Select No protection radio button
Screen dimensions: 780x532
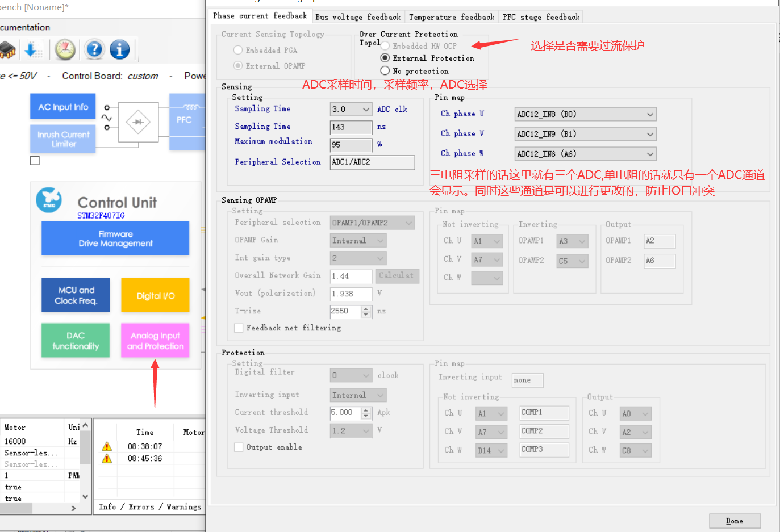[x=385, y=70]
